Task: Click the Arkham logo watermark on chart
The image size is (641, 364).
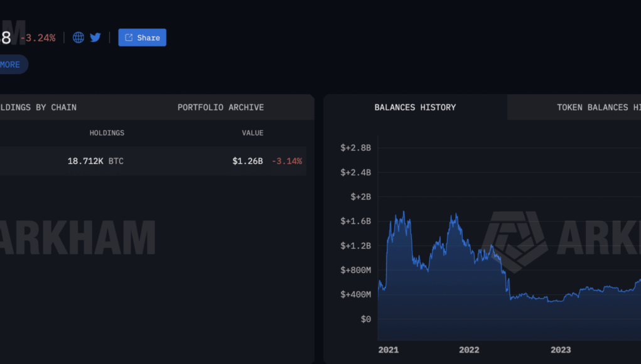Action: [515, 242]
